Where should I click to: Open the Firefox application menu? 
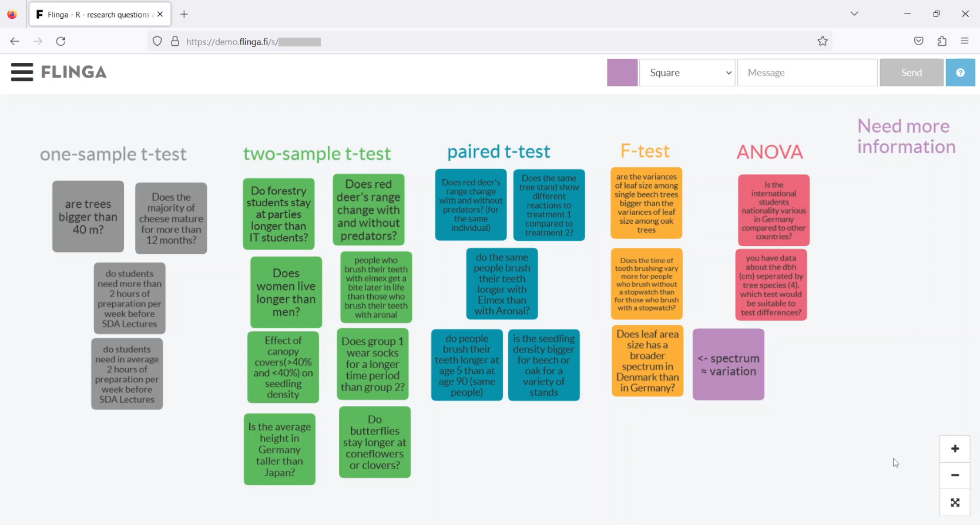(x=965, y=41)
